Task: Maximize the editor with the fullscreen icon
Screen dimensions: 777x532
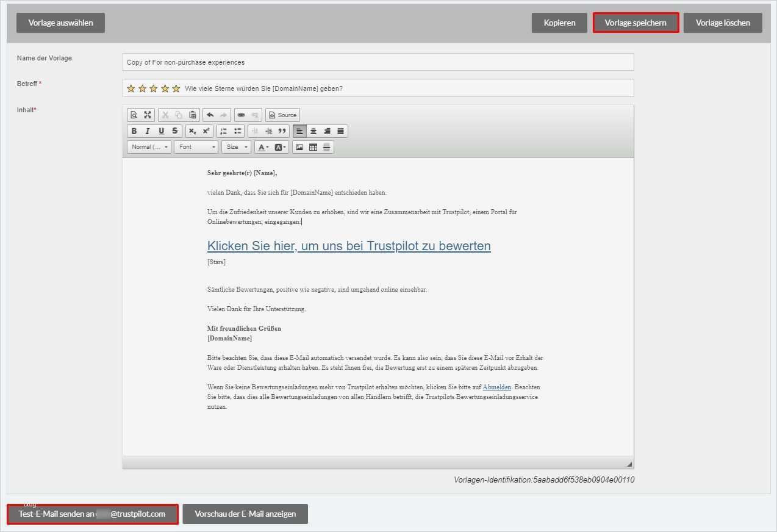Action: 148,115
